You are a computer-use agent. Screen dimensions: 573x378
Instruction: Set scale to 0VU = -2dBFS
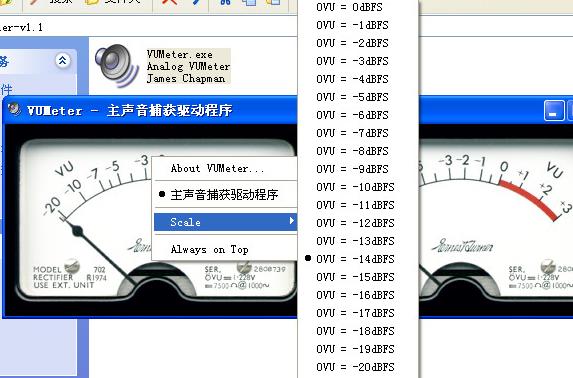point(358,43)
